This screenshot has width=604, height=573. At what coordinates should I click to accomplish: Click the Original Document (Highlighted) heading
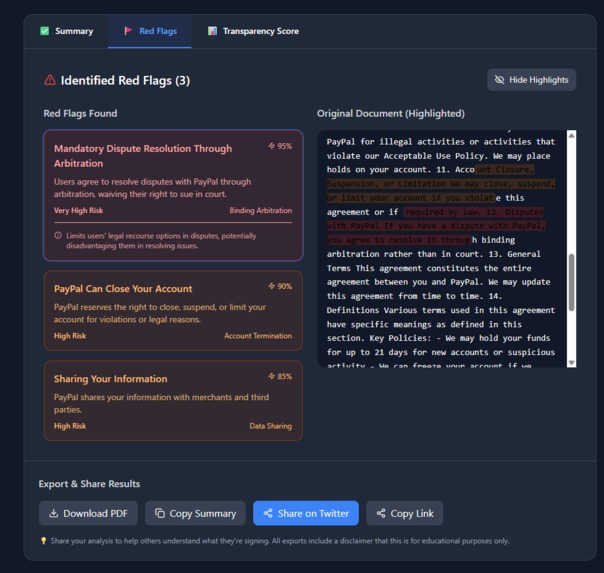pos(391,114)
